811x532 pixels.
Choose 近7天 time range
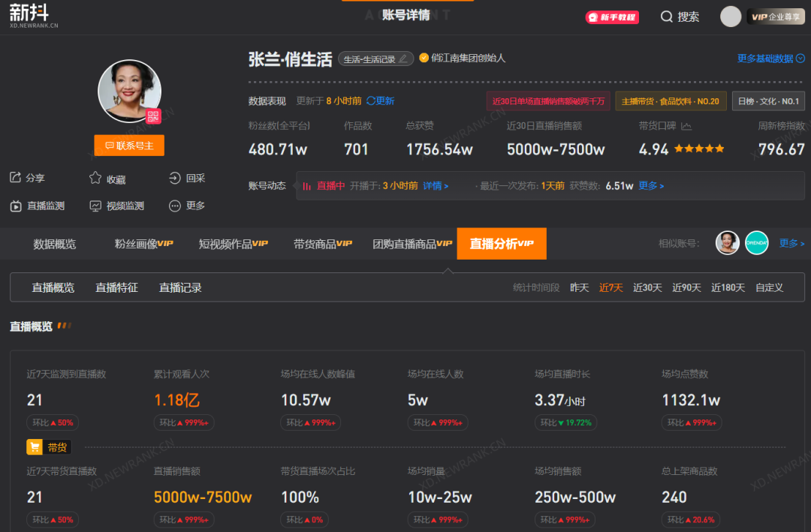(x=611, y=287)
